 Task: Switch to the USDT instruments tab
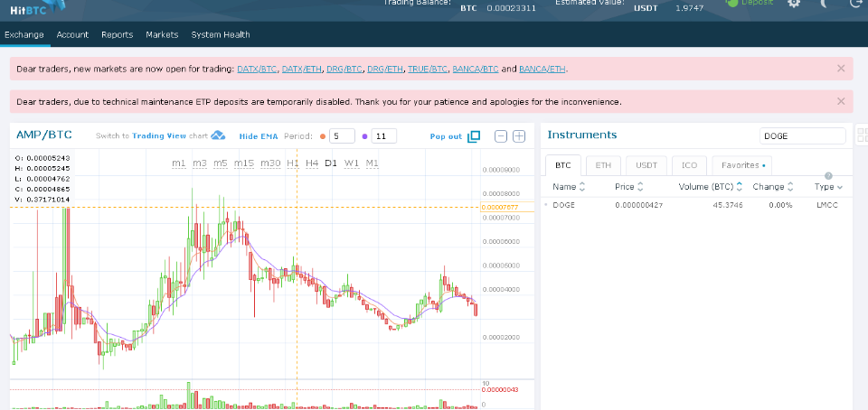646,165
